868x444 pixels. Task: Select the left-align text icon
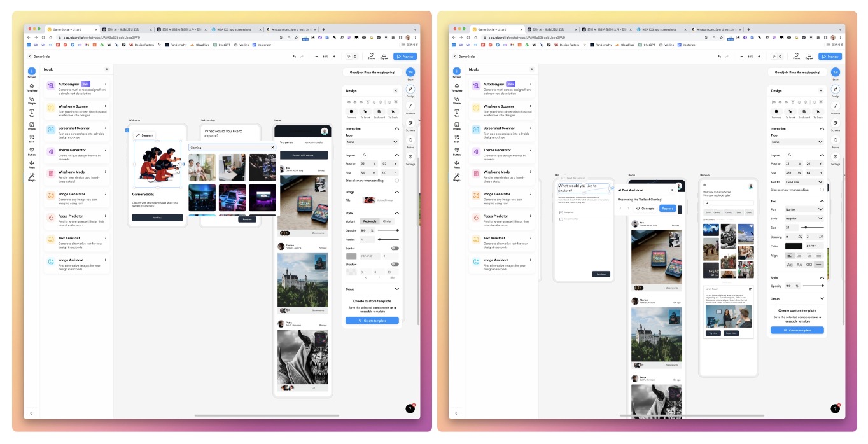(x=790, y=256)
